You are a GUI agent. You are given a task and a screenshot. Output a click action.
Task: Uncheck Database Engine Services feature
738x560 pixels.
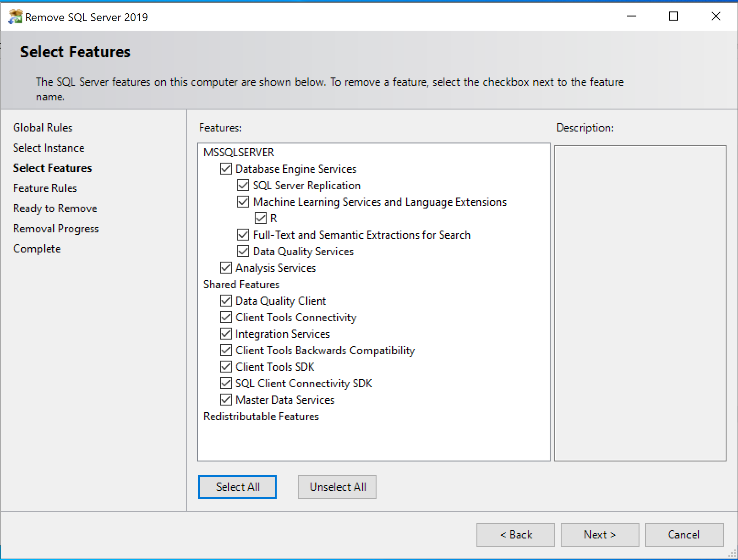tap(225, 169)
